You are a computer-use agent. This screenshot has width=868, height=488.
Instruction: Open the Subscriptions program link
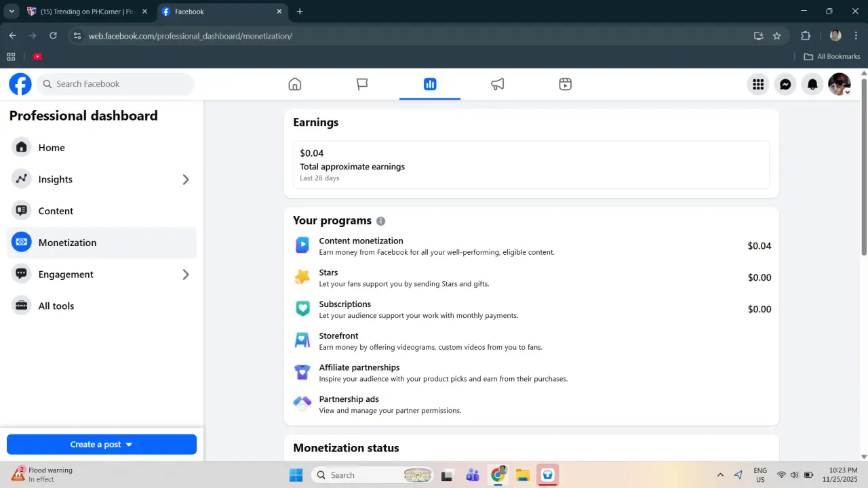(x=345, y=304)
